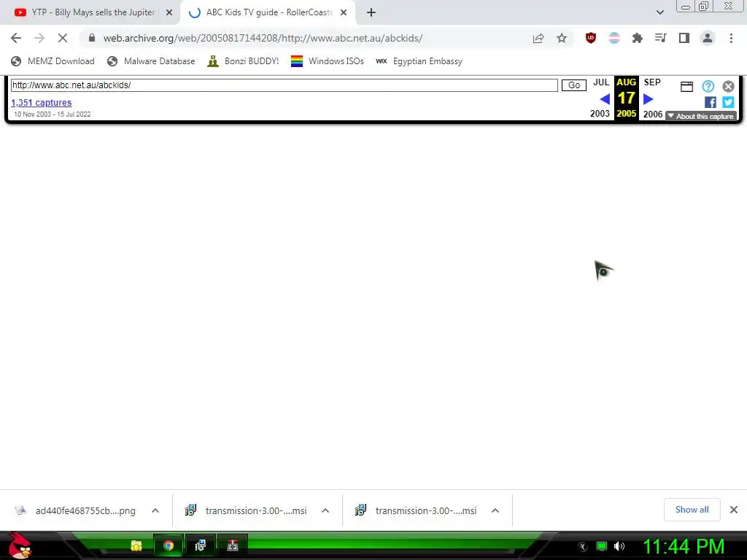Open the 1,351 captures link
This screenshot has height=560, width=747.
click(42, 102)
